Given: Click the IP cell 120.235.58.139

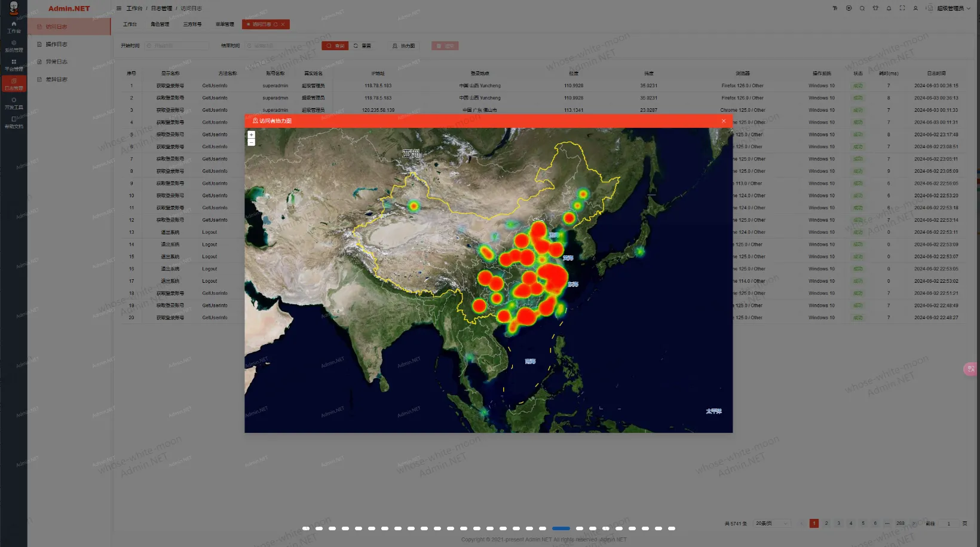Looking at the screenshot, I should [378, 110].
